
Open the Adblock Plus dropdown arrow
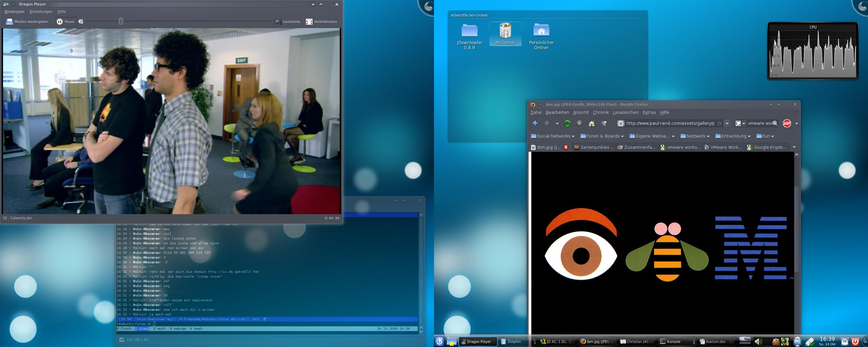pyautogui.click(x=796, y=123)
